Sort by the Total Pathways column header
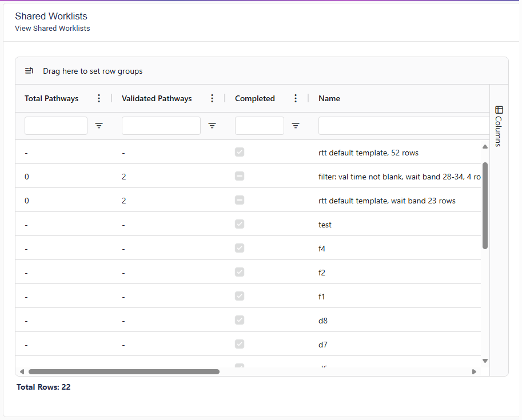The width and height of the screenshot is (522, 420). [x=51, y=98]
